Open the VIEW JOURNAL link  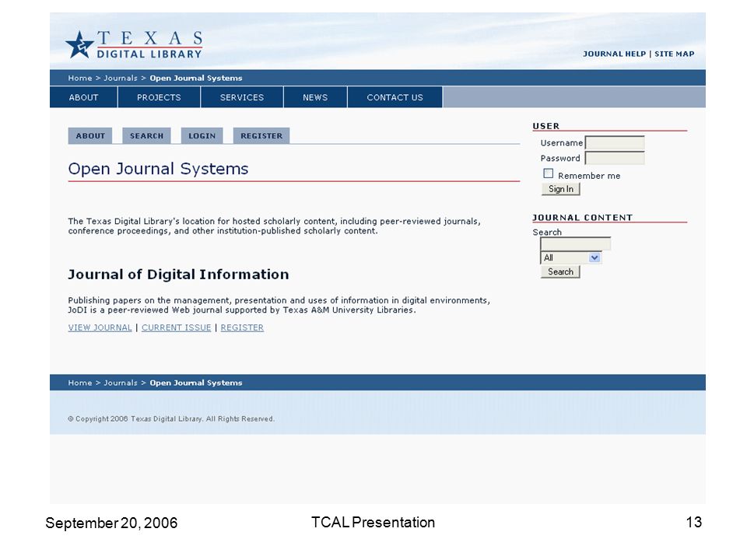click(100, 327)
